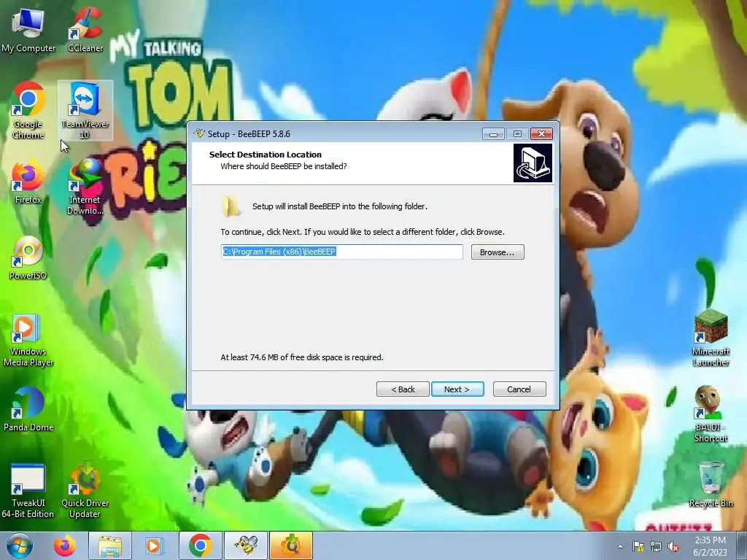Open Quick Driver Updater desktop icon

(85, 491)
